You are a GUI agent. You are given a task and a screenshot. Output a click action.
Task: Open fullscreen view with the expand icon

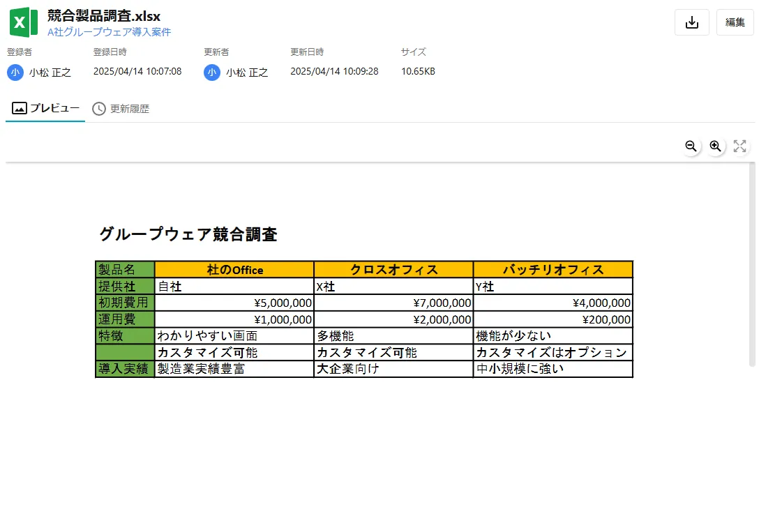(x=739, y=146)
